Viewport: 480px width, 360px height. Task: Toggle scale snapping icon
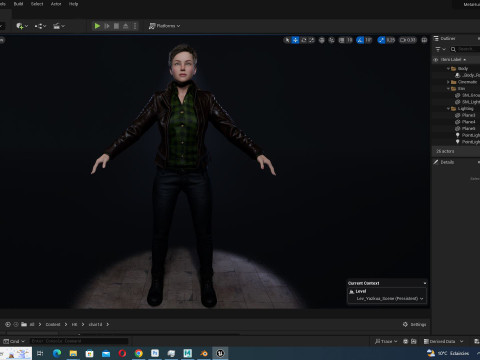381,40
